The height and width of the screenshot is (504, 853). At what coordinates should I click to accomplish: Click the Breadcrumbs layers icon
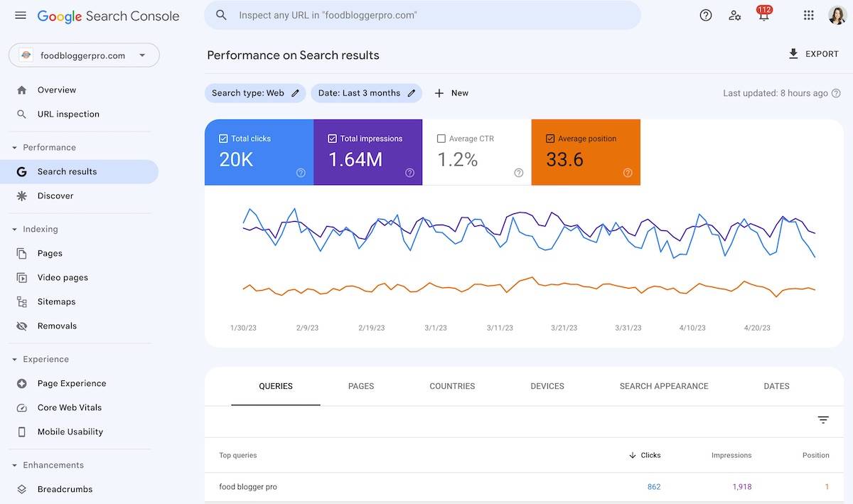pyautogui.click(x=22, y=490)
